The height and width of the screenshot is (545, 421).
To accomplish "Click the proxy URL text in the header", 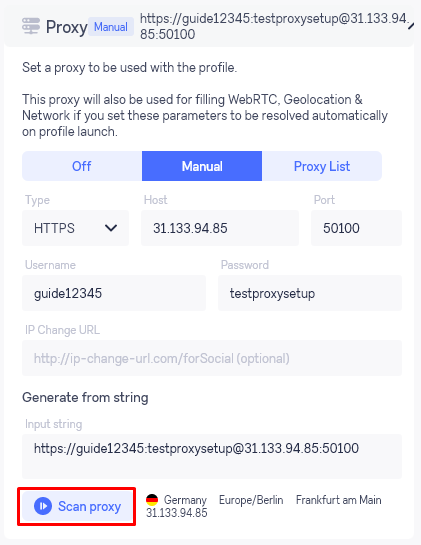I will (273, 26).
